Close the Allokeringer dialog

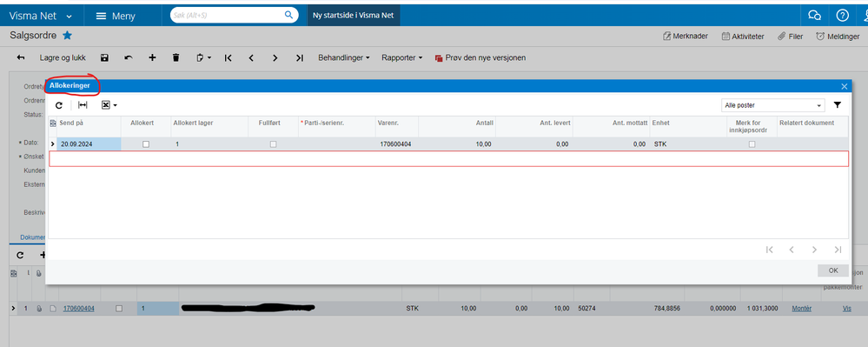click(845, 86)
